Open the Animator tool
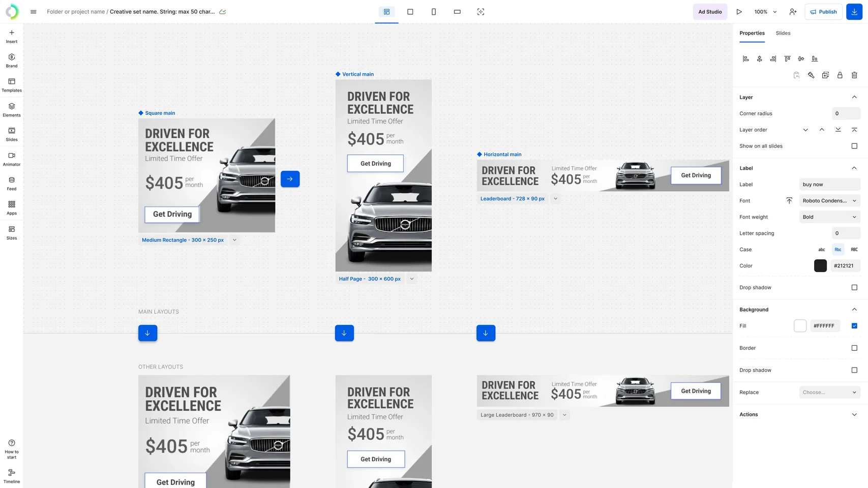This screenshot has width=868, height=488. 12,159
